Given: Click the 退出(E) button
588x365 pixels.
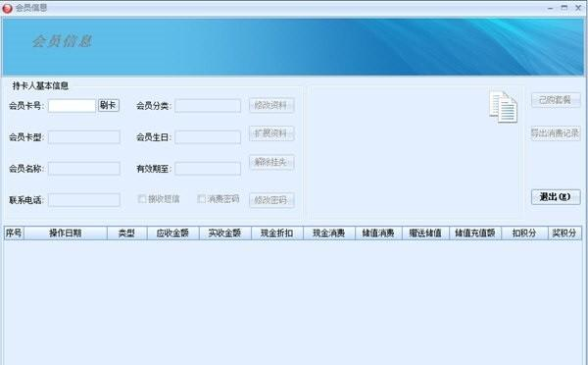Looking at the screenshot, I should click(556, 197).
